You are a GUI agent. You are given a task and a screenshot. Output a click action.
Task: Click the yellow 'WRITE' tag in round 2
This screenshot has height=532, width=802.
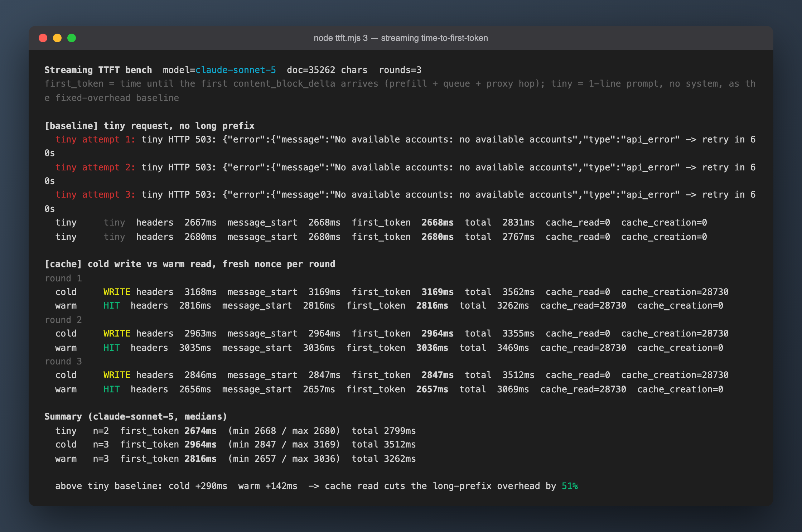pos(117,333)
